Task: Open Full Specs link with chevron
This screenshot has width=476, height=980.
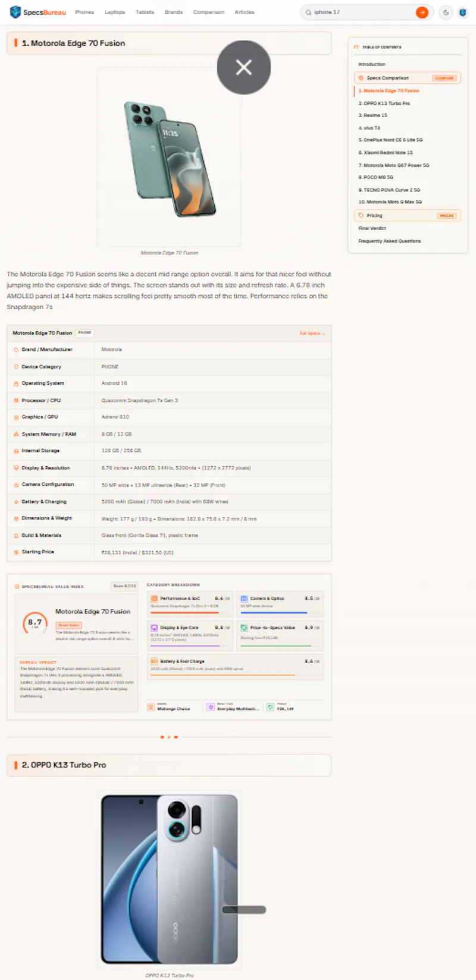Action: click(312, 334)
